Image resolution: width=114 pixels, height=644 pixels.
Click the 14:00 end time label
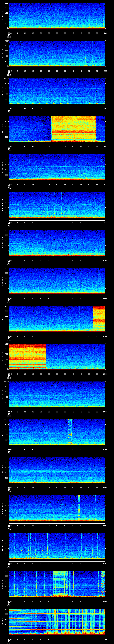click(105, 412)
